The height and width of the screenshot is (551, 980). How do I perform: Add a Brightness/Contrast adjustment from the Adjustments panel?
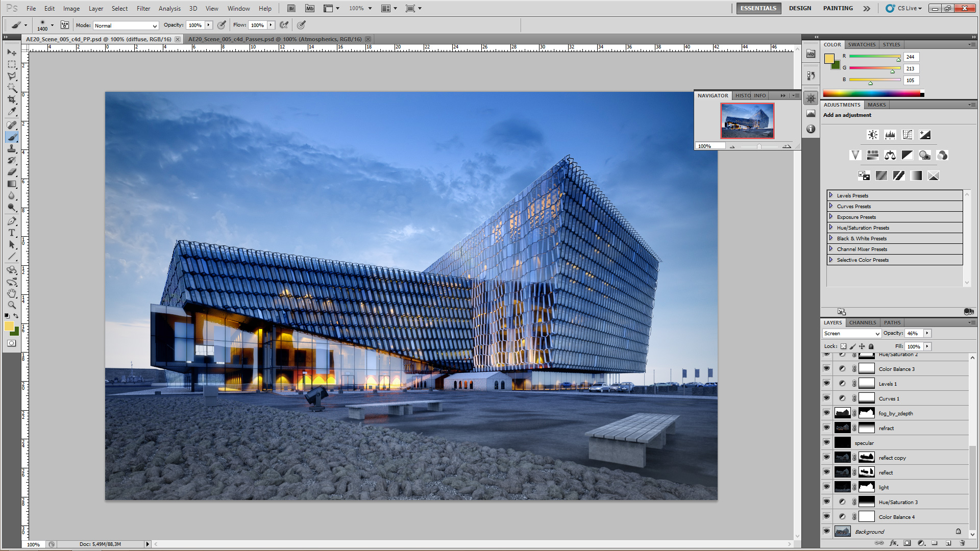(873, 135)
